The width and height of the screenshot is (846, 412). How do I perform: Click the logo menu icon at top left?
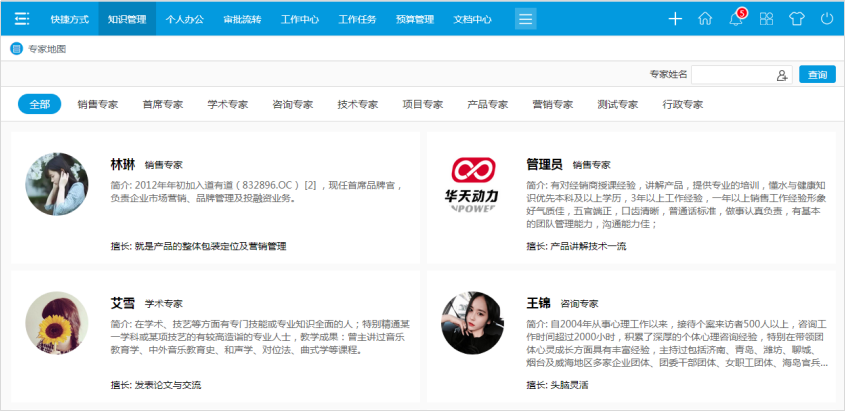coord(22,18)
